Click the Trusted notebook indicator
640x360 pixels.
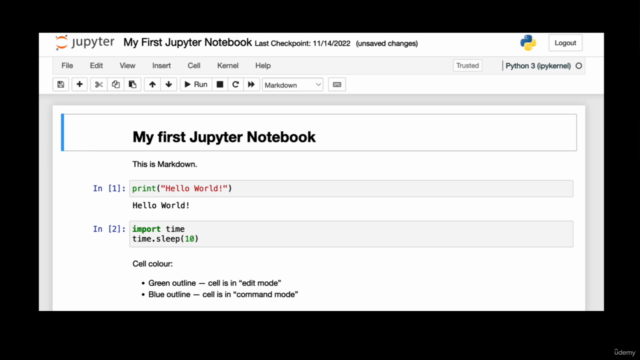click(x=467, y=66)
